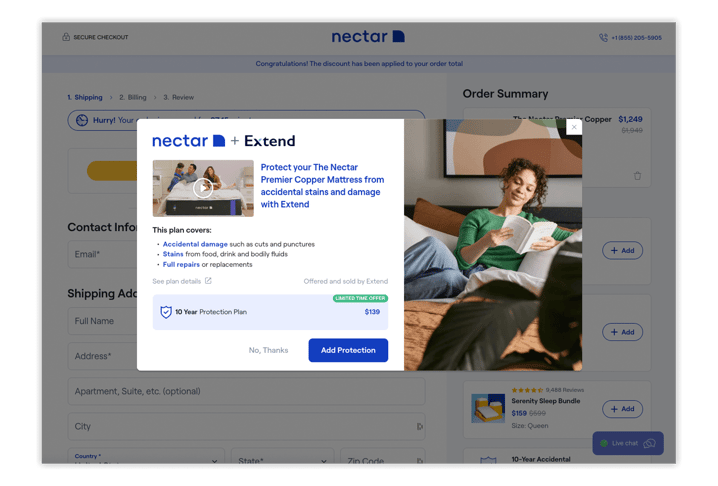The width and height of the screenshot is (718, 486).
Task: Click the Protect your Nectar Premier Copper headline
Action: (322, 186)
